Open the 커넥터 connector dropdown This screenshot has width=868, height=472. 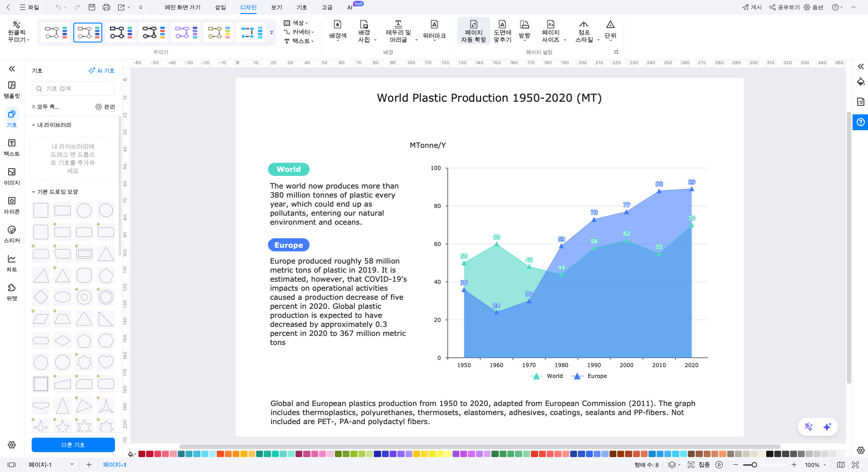click(299, 32)
